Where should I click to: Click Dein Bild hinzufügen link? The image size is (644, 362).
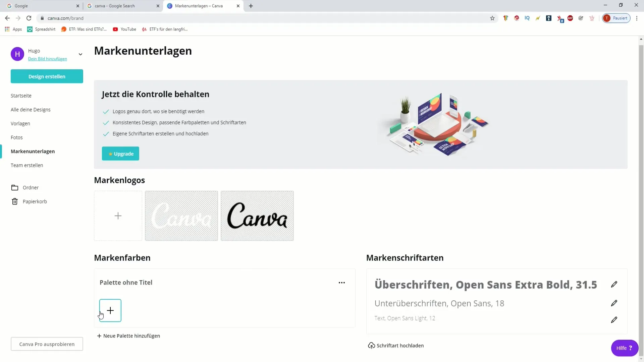pyautogui.click(x=48, y=59)
